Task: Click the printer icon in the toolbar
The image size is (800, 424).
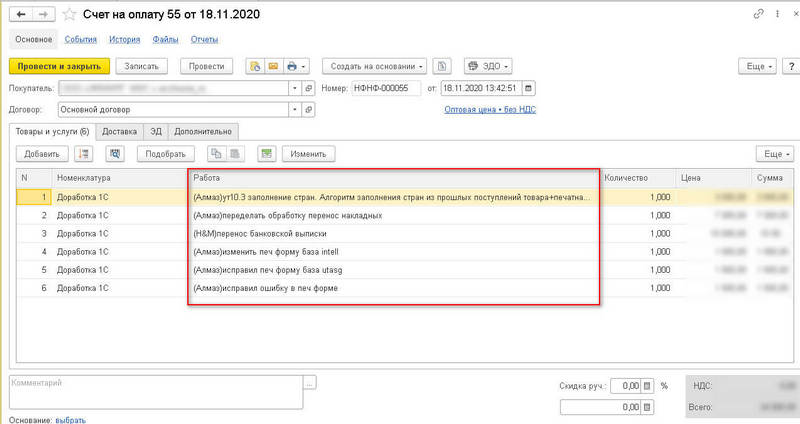Action: [292, 66]
